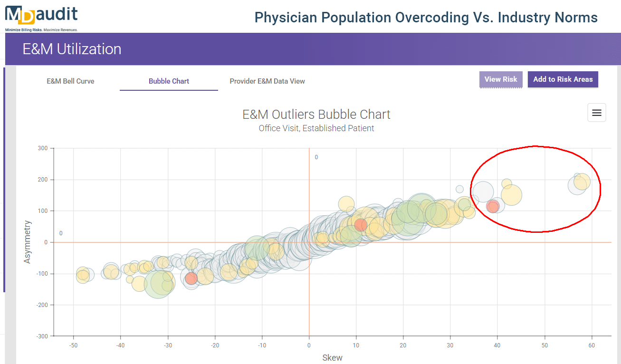The image size is (621, 364).
Task: Click the small yellow bubble near skew 42
Action: [x=506, y=183]
